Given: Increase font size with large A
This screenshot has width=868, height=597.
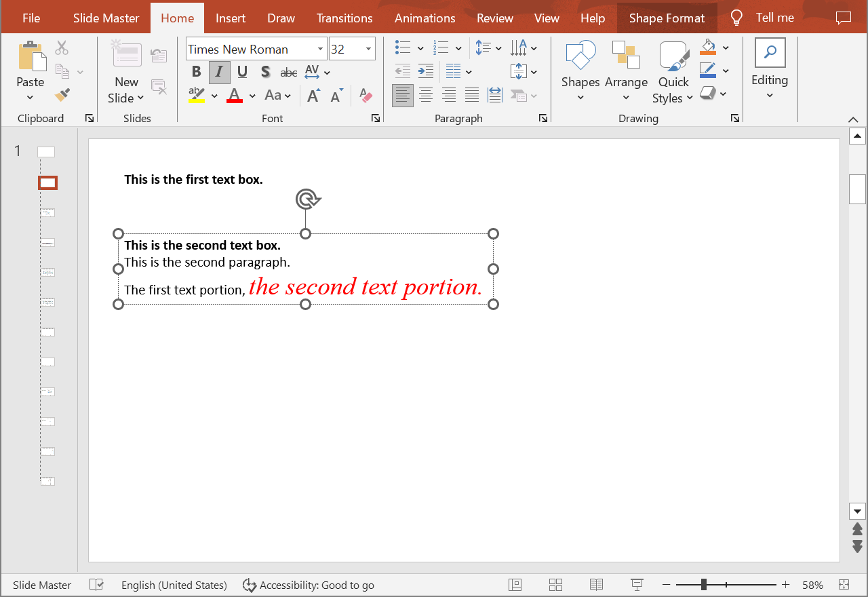Looking at the screenshot, I should (313, 96).
